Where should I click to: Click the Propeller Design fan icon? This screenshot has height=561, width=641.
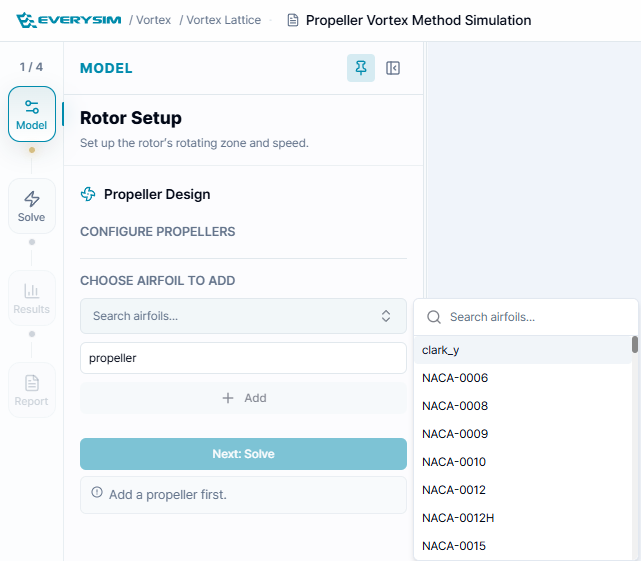88,194
